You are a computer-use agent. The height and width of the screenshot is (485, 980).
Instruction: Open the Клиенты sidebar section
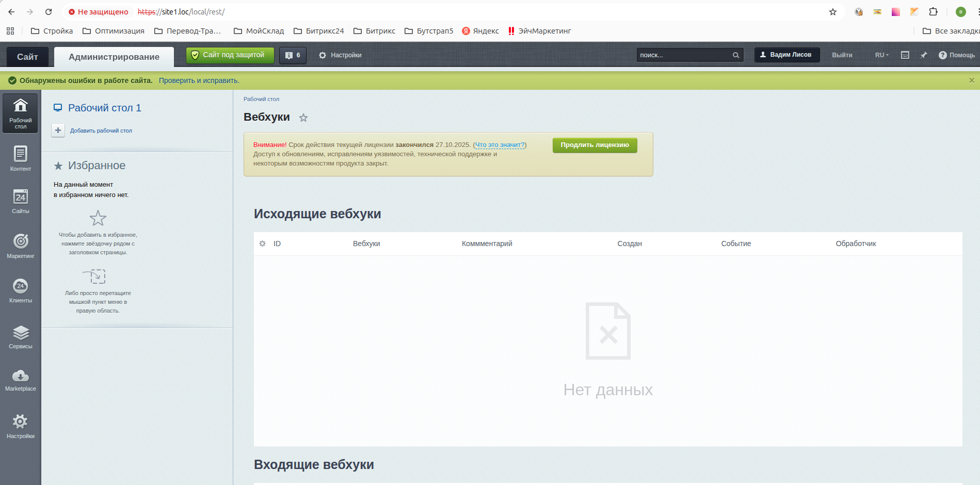pos(20,290)
